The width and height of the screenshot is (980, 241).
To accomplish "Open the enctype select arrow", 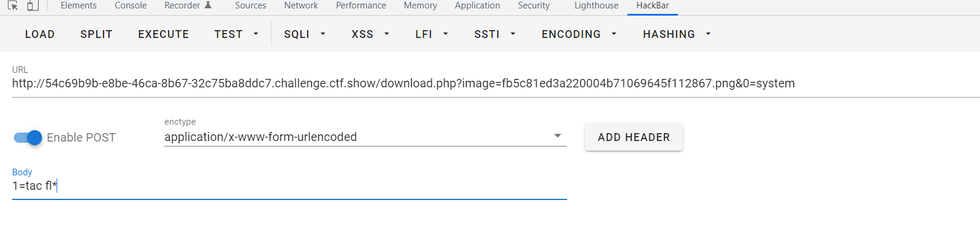I will [x=557, y=136].
